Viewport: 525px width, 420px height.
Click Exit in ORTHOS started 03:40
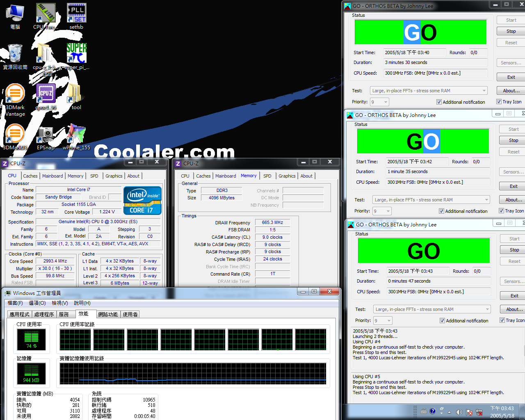pyautogui.click(x=511, y=77)
